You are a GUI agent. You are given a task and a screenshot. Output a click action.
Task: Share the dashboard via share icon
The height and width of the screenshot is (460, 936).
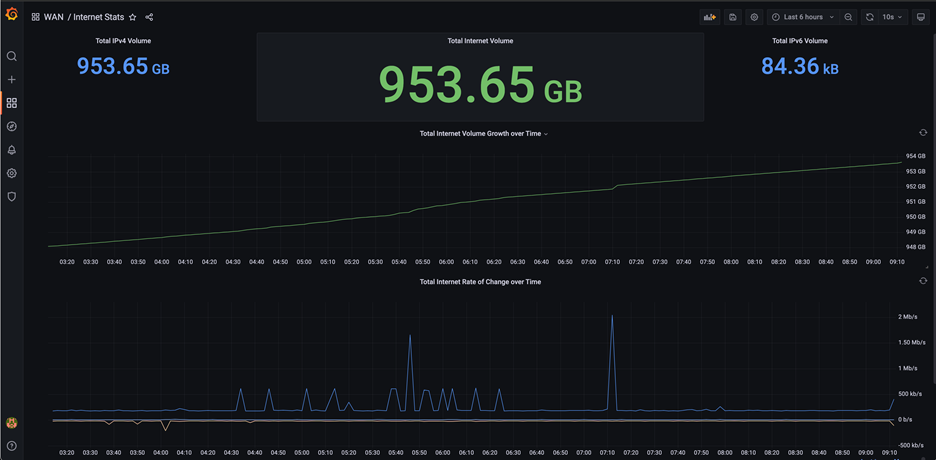click(149, 17)
